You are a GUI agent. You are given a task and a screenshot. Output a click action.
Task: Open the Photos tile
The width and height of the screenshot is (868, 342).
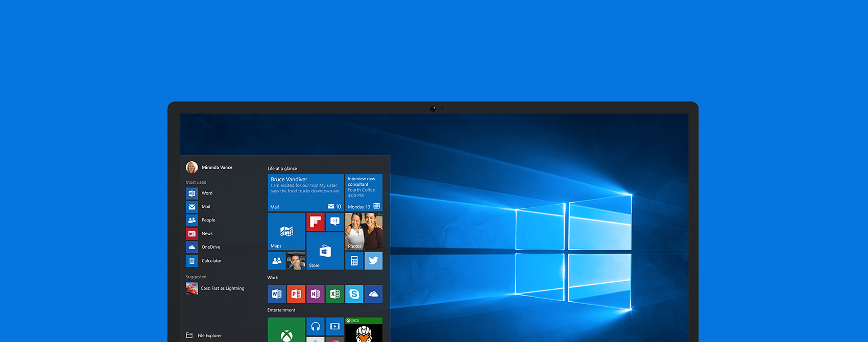tap(364, 232)
